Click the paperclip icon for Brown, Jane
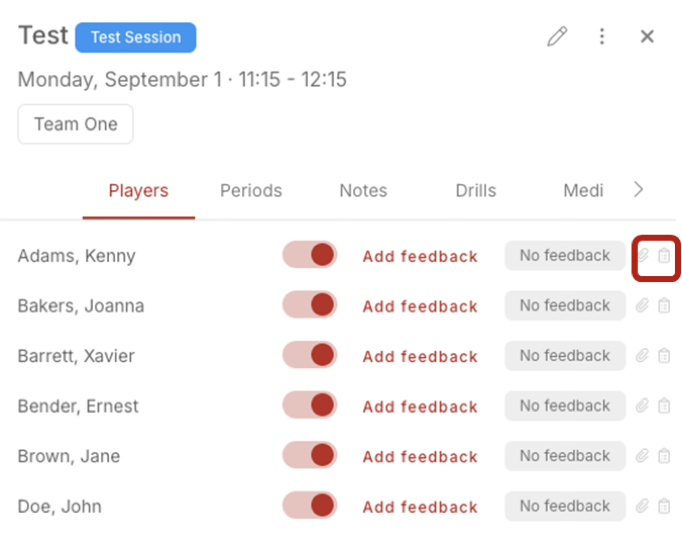 tap(643, 456)
